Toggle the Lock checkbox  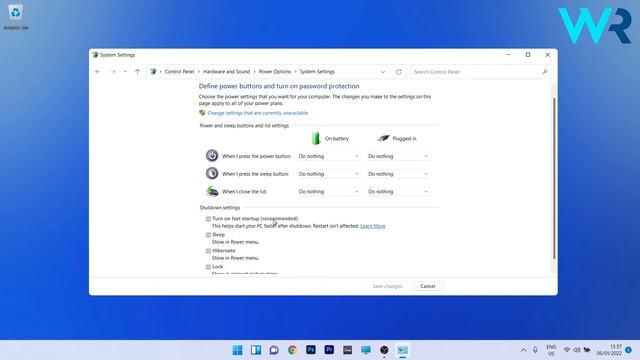(x=208, y=267)
